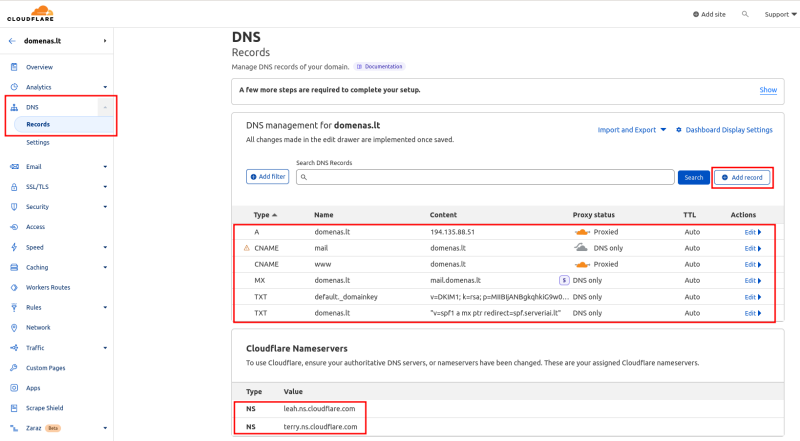Sort records by Type column header
800x441 pixels.
click(265, 215)
